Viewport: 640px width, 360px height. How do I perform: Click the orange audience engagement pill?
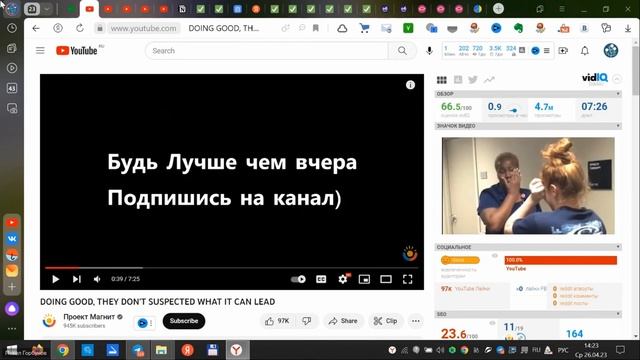point(460,260)
